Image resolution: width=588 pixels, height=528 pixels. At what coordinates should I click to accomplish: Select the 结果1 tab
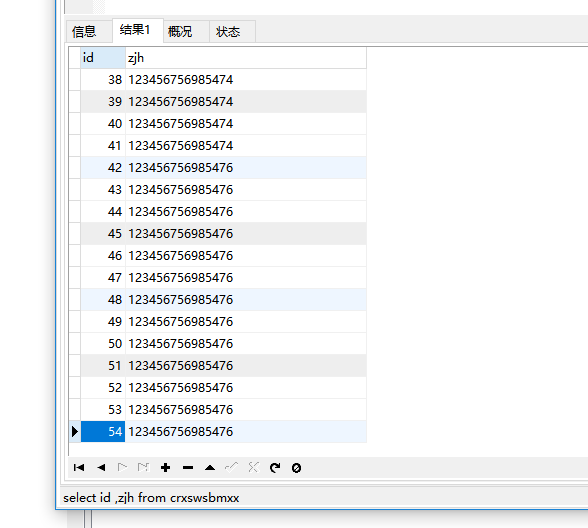[138, 30]
